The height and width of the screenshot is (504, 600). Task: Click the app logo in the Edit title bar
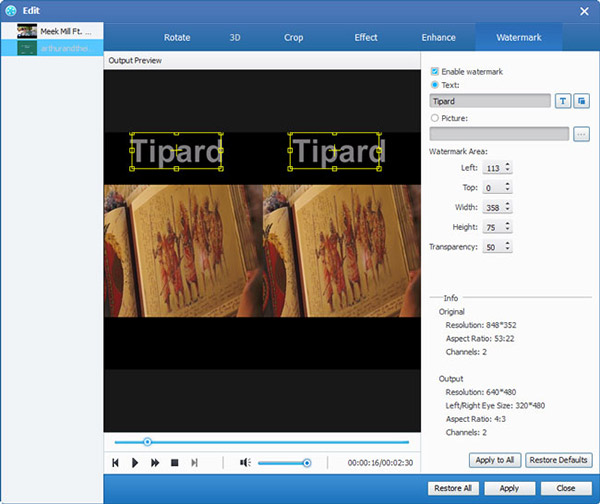[x=11, y=11]
